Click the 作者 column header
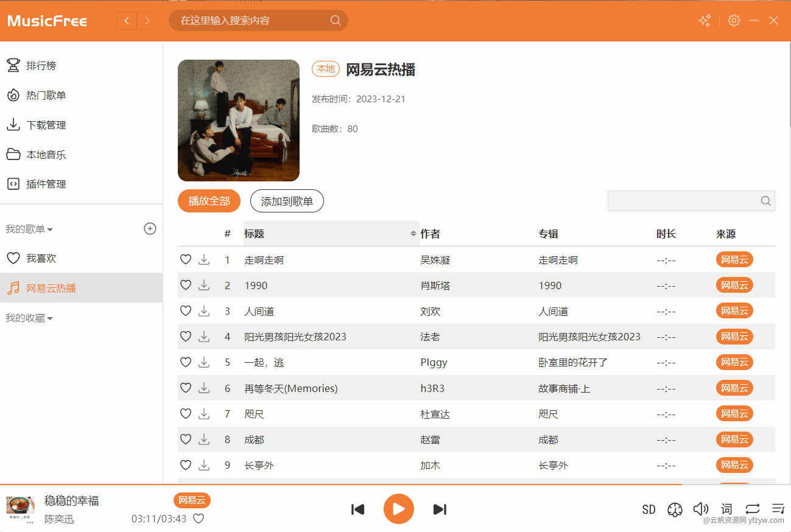Viewport: 791px width, 532px height. pyautogui.click(x=431, y=234)
